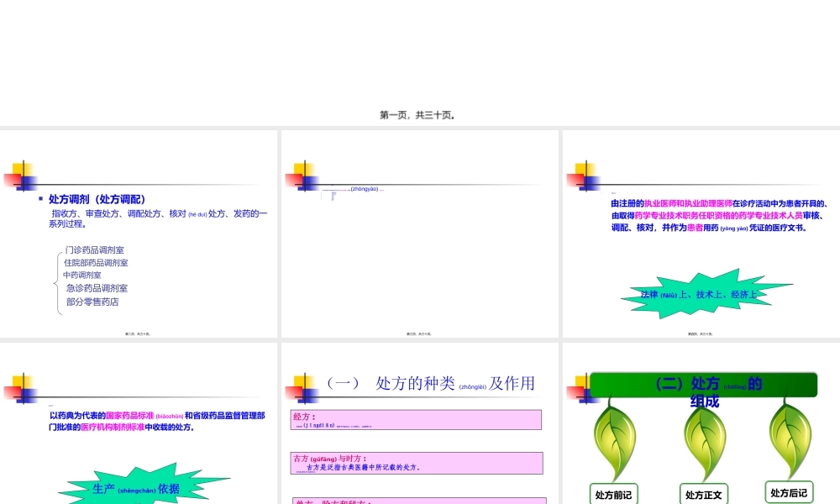Click the 处方后记 label

[790, 492]
